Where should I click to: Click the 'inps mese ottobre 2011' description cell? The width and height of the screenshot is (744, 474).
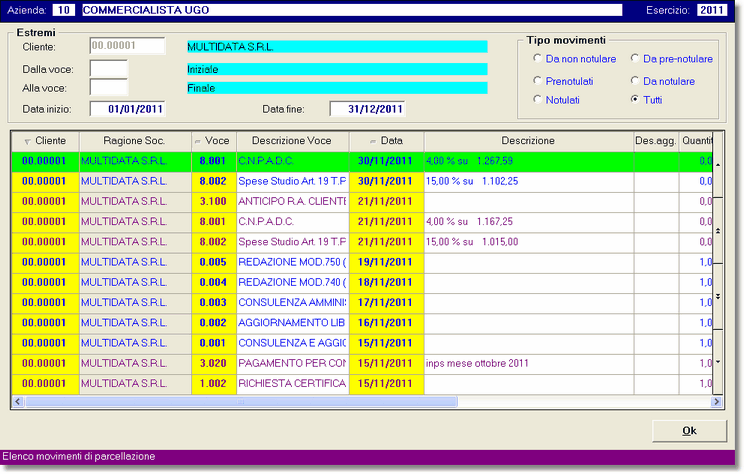click(x=529, y=364)
